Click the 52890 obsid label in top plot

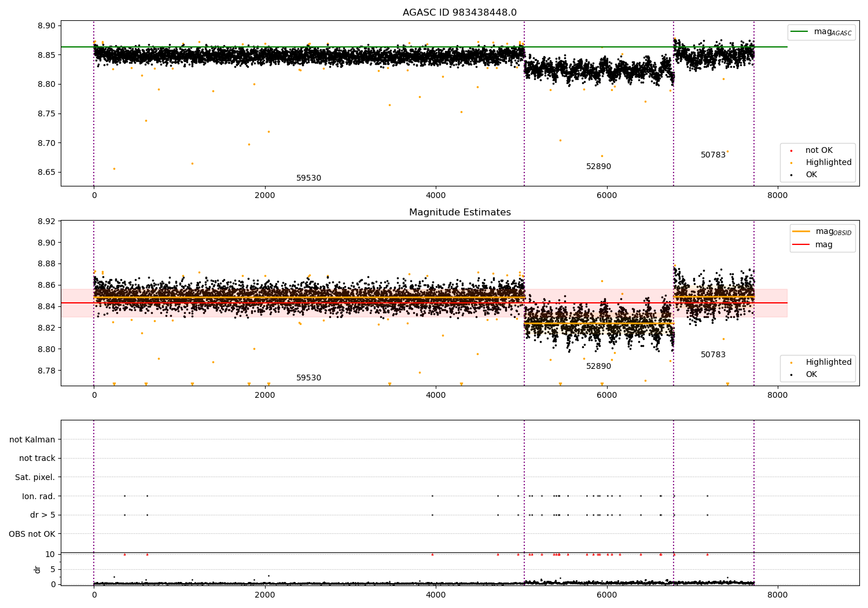[x=598, y=167]
